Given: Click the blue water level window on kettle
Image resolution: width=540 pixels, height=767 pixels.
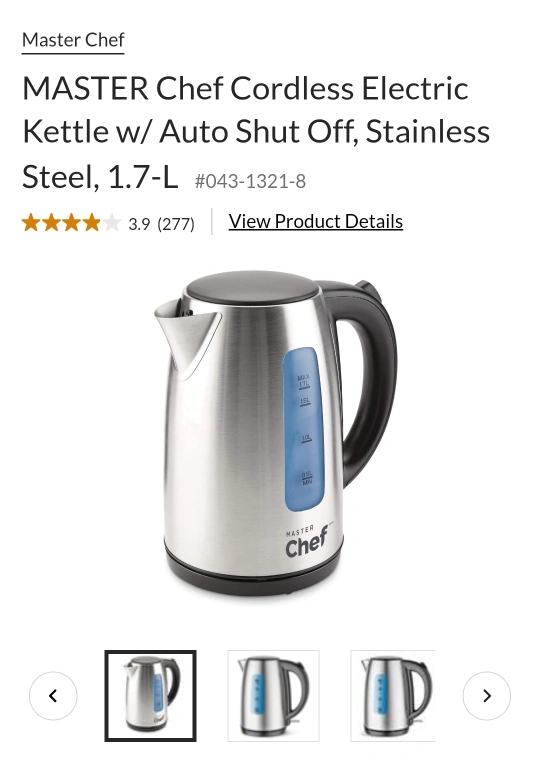Looking at the screenshot, I should [x=303, y=429].
